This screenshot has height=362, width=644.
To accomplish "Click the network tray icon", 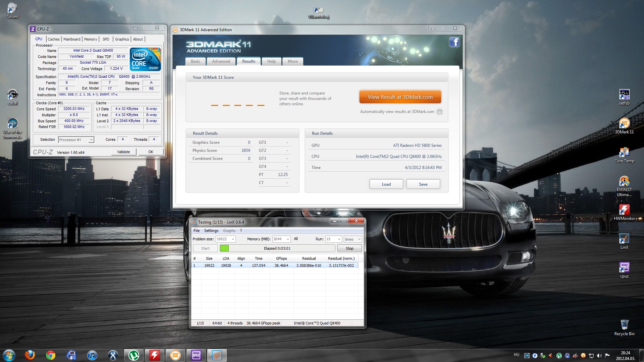I will [x=591, y=355].
